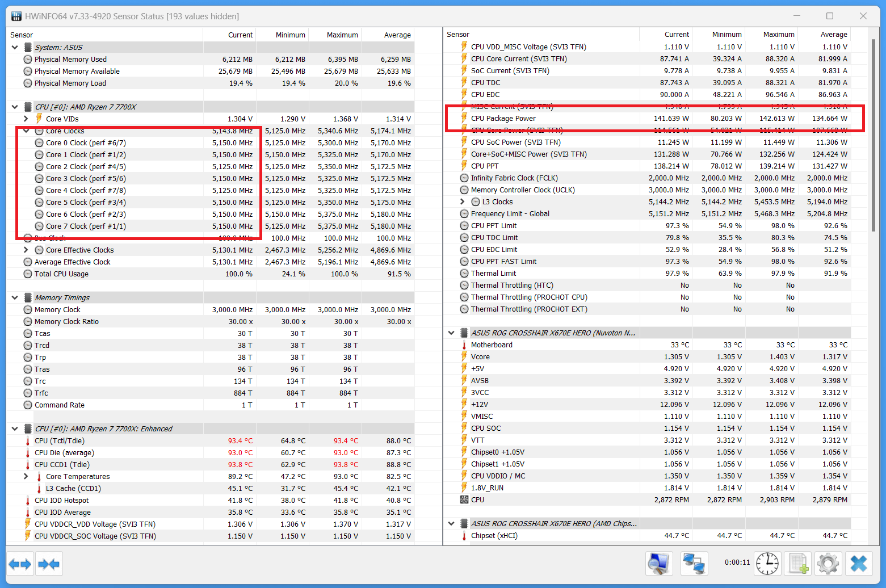886x588 pixels.
Task: Click the Core VIDs lightning bolt icon
Action: click(39, 119)
